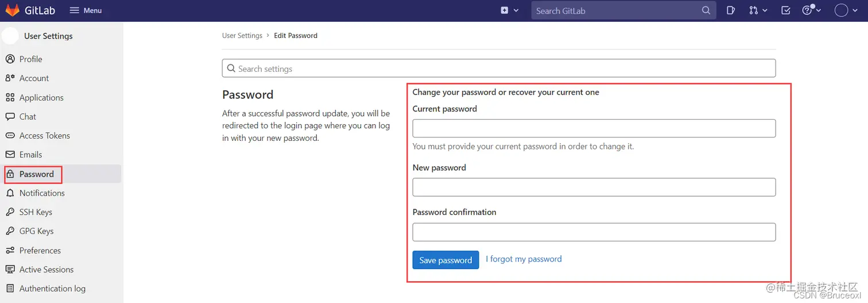Click the GitLab fox logo
Image resolution: width=868 pixels, height=303 pixels.
pyautogui.click(x=12, y=10)
